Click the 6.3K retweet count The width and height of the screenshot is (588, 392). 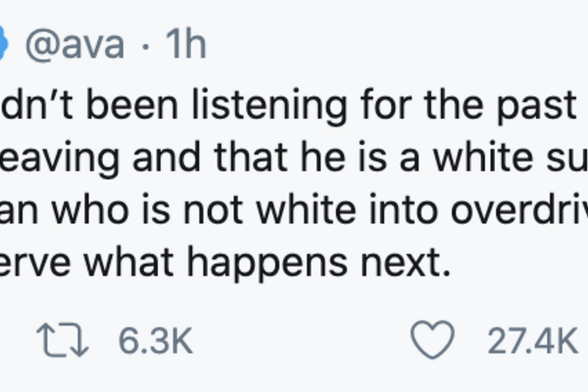[x=156, y=342]
